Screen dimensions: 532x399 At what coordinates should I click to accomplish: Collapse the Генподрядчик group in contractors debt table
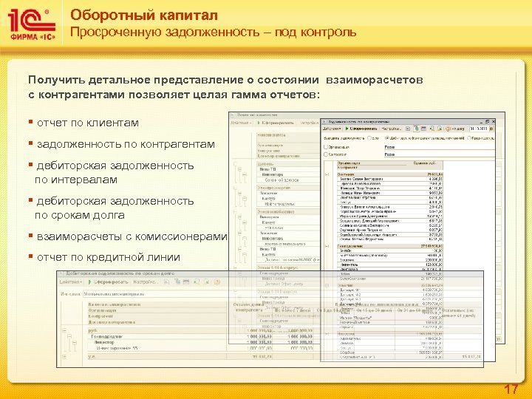pos(327,246)
